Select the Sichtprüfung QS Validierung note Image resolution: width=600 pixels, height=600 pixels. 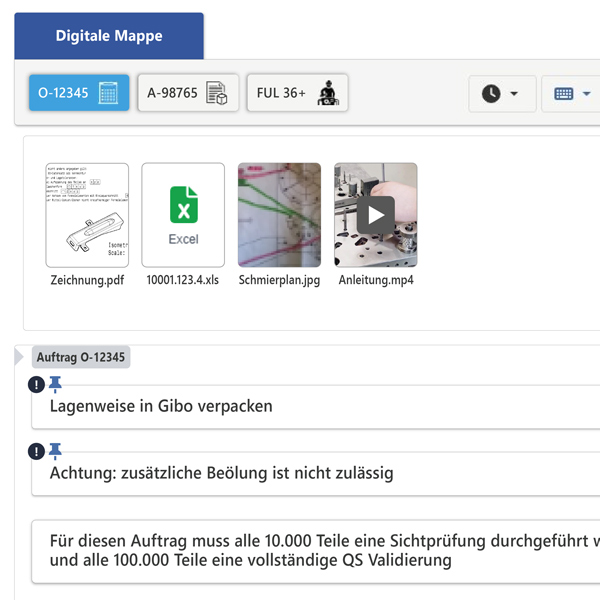point(316,551)
